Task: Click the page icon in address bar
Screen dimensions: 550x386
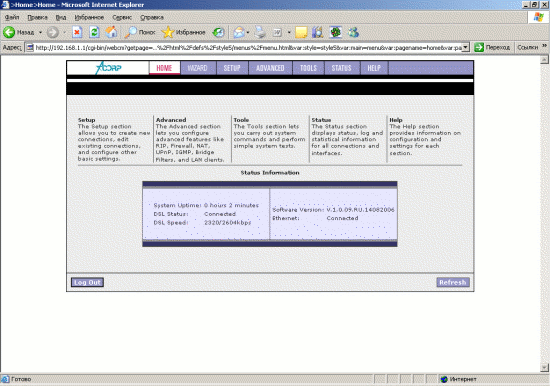Action: pos(30,47)
